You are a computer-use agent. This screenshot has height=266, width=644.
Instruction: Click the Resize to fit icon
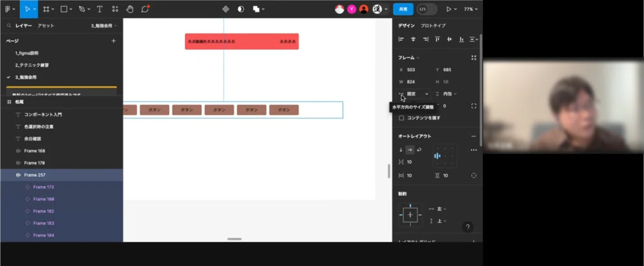pyautogui.click(x=473, y=57)
